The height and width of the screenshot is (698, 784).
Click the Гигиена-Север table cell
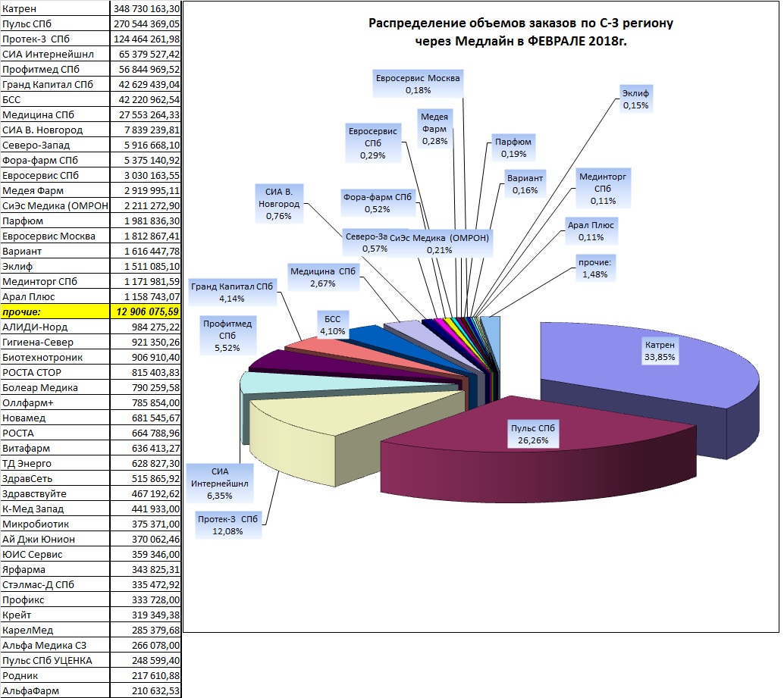click(55, 343)
